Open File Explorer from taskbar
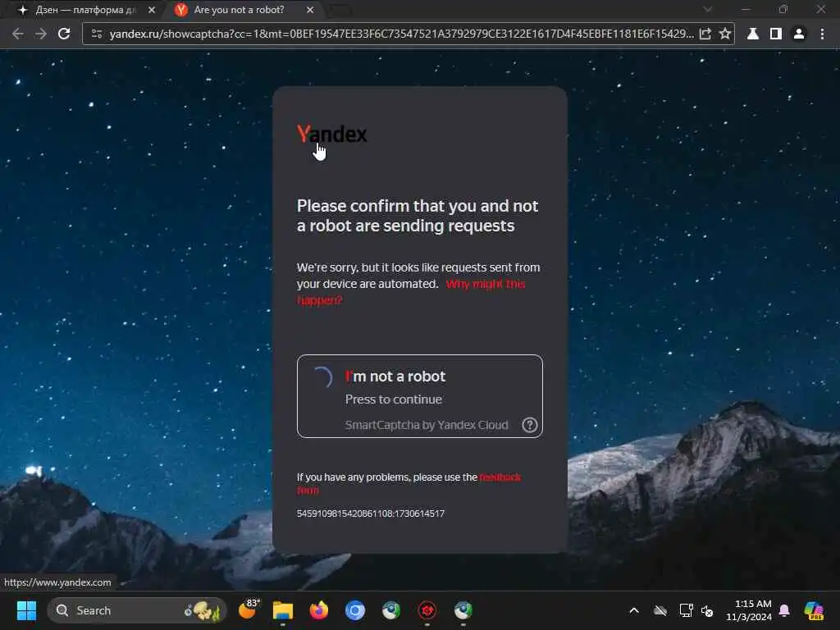840x630 pixels. tap(283, 610)
